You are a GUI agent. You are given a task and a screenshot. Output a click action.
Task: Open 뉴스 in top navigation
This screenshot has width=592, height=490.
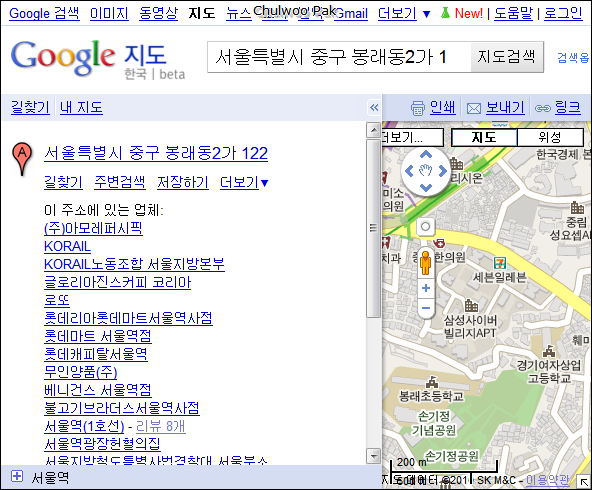[239, 14]
